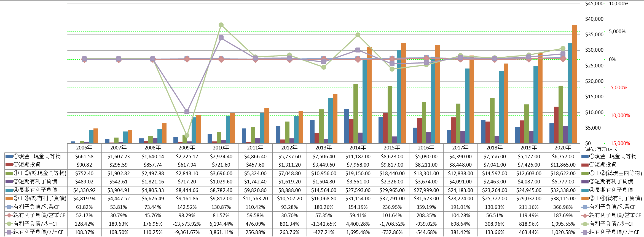Click the ratio value 6,194.44%
Viewport: 644px width, 237px height.
221,224
